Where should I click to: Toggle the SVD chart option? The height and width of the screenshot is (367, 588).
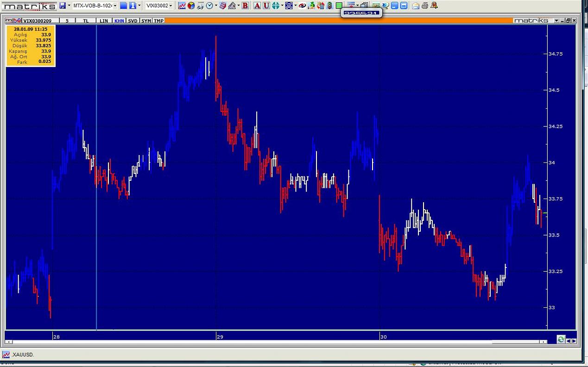[x=133, y=21]
